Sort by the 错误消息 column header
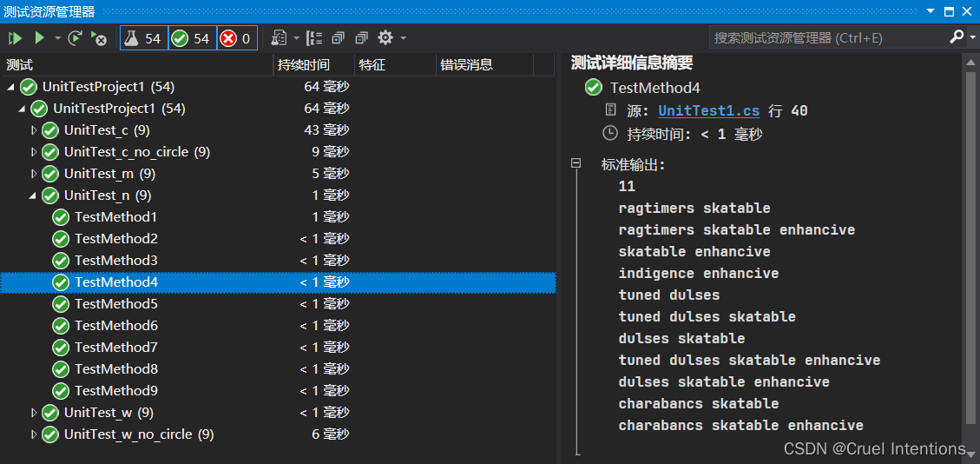980x464 pixels. [x=485, y=64]
